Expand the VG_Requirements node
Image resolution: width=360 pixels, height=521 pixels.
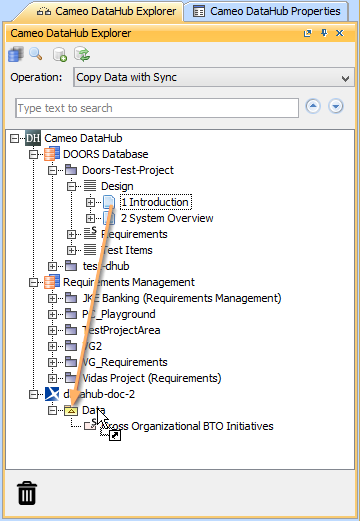52,362
